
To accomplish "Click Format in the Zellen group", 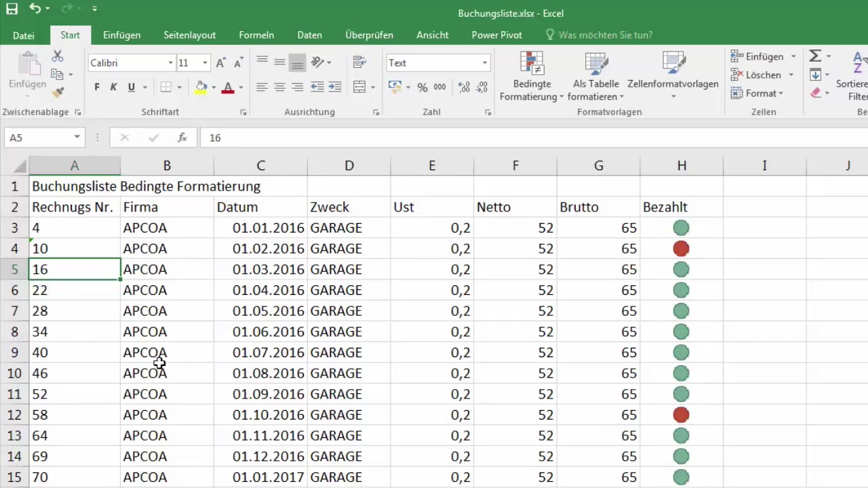I will [x=757, y=93].
